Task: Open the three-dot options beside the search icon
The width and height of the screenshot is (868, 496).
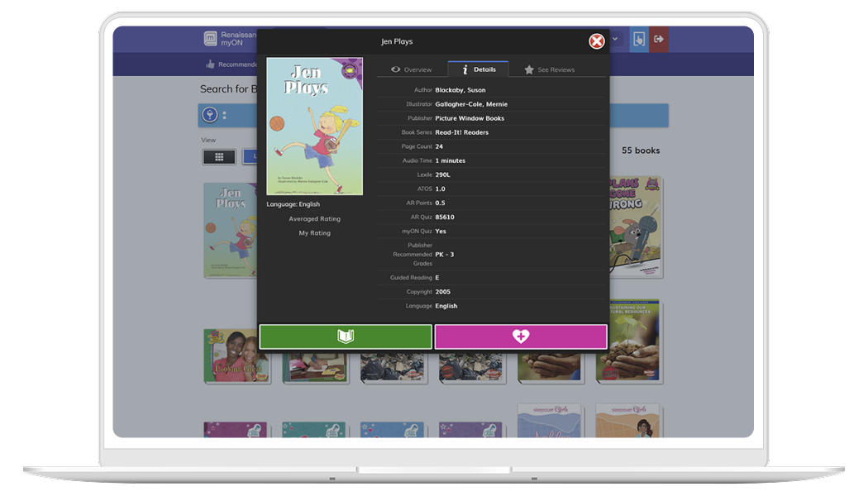Action: click(x=224, y=115)
